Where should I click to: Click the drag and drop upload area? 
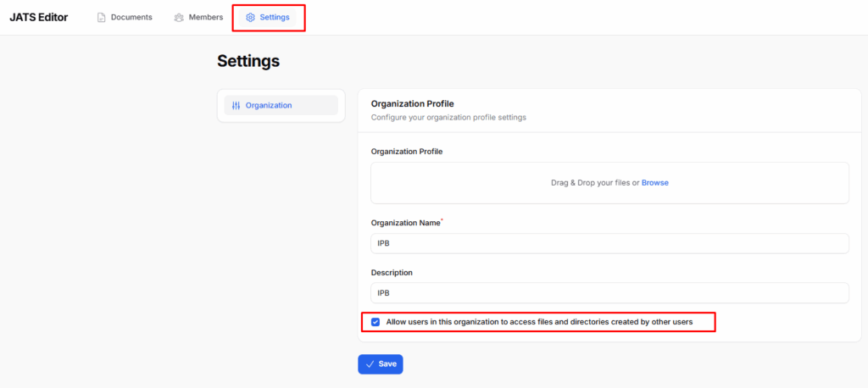click(609, 183)
